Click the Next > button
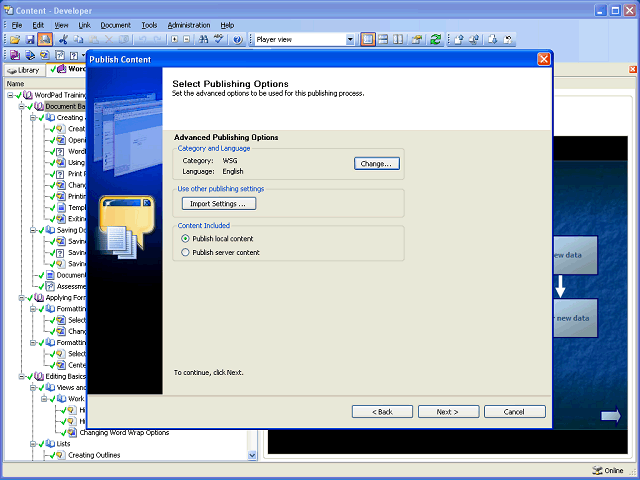Viewport: 640px width, 480px height. pyautogui.click(x=448, y=411)
